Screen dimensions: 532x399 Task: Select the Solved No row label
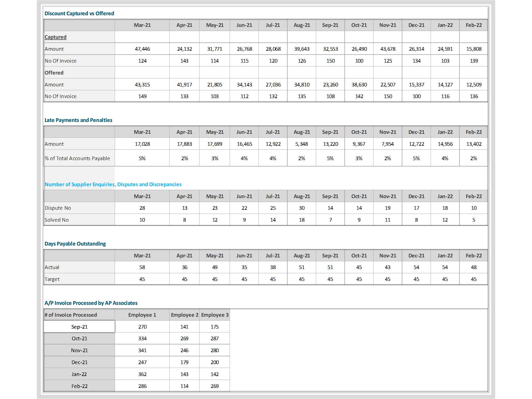coord(57,220)
